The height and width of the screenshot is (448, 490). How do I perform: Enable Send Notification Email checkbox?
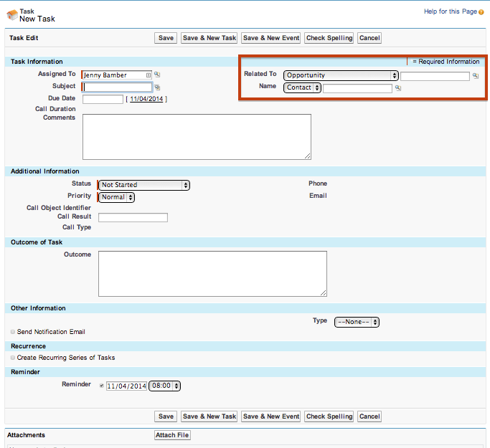click(x=13, y=332)
